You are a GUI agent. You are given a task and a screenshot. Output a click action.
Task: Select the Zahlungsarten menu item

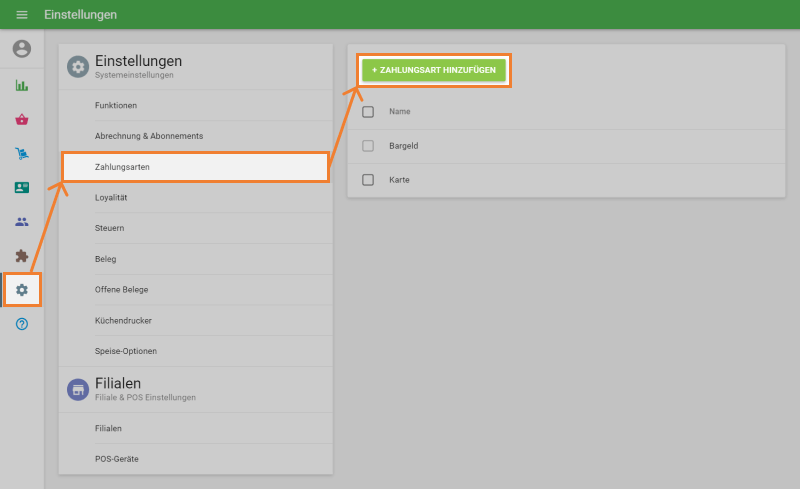(195, 167)
